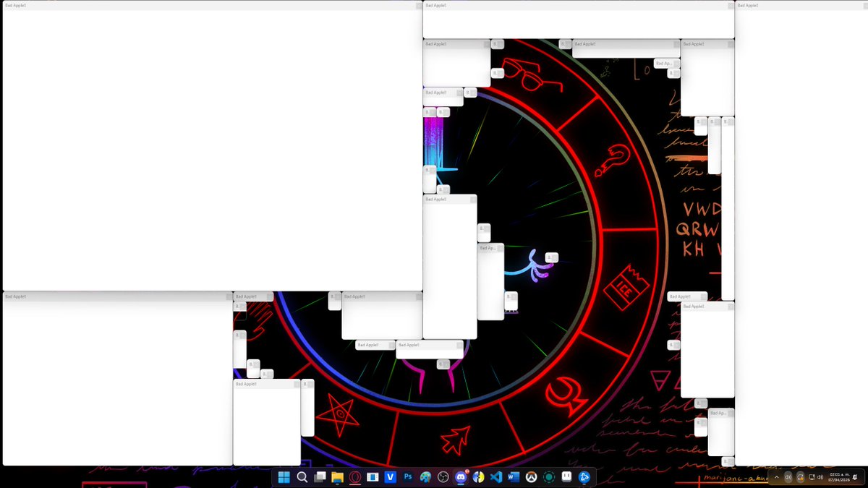The height and width of the screenshot is (488, 868).
Task: Launch File Explorer folder icon
Action: [337, 477]
